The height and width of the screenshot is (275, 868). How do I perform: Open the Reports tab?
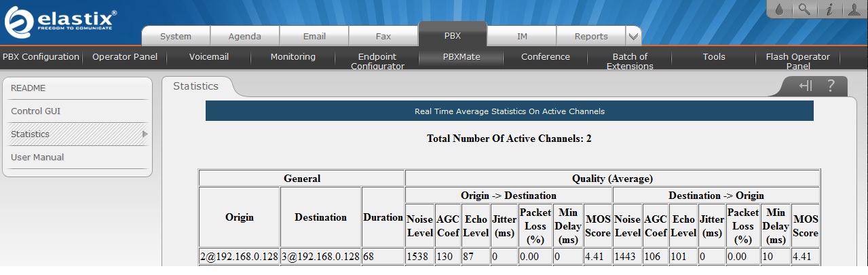point(590,37)
